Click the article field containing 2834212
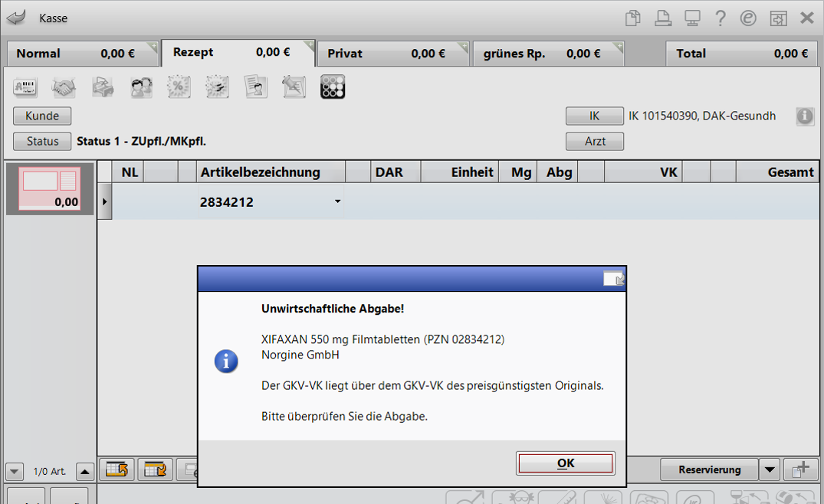The height and width of the screenshot is (504, 824). (x=270, y=201)
